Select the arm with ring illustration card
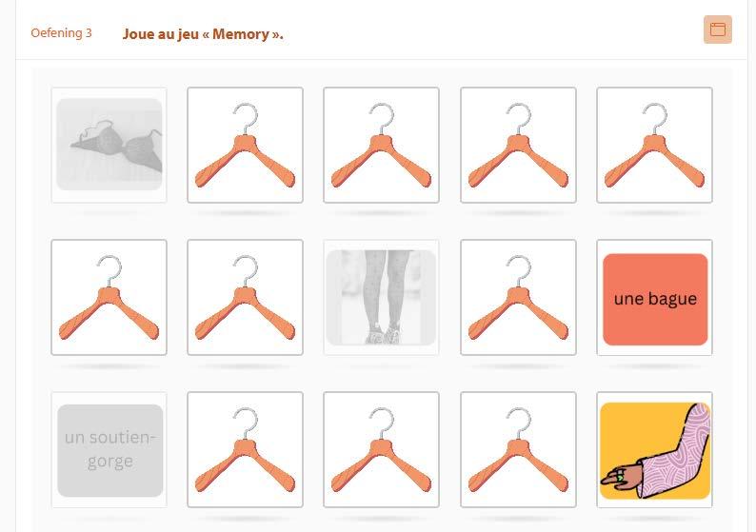The width and height of the screenshot is (756, 532). (x=654, y=449)
